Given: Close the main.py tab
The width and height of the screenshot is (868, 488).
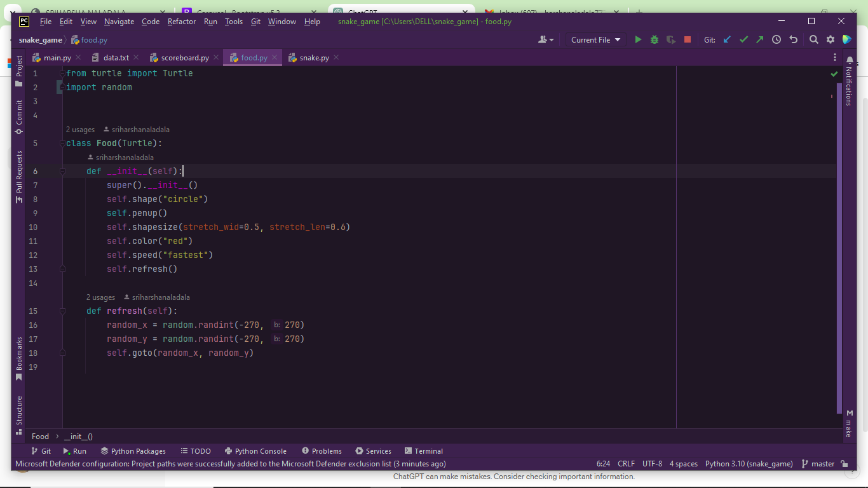Looking at the screenshot, I should coord(78,57).
